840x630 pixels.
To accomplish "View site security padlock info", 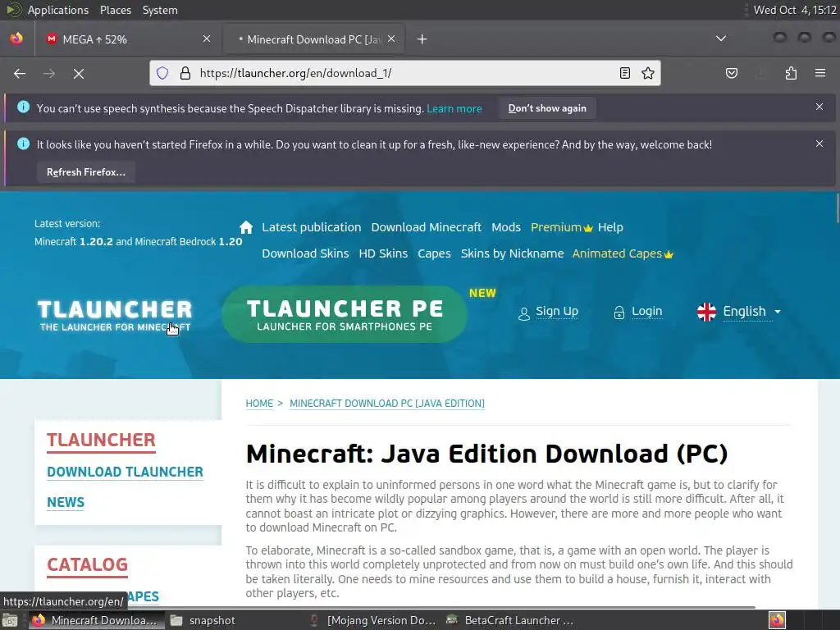I will [x=185, y=73].
